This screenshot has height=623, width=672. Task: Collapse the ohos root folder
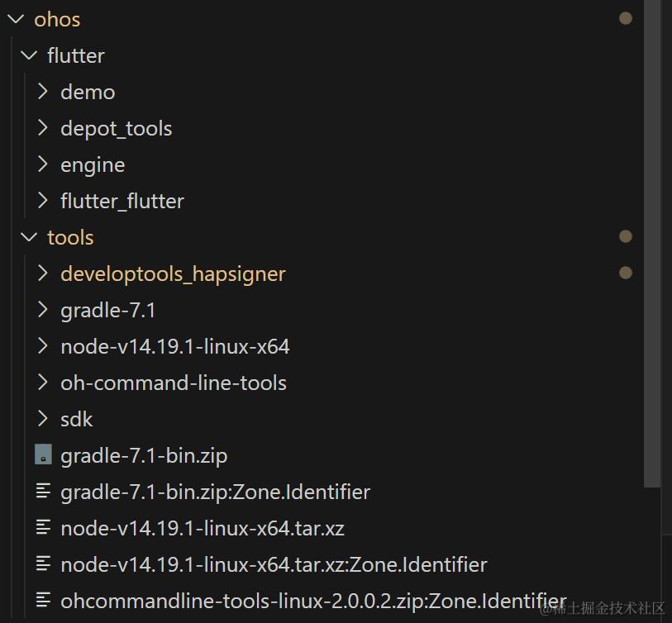pyautogui.click(x=16, y=19)
